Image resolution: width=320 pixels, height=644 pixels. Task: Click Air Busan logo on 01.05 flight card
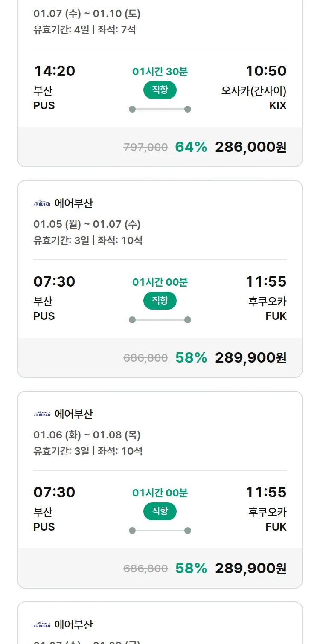pos(42,203)
